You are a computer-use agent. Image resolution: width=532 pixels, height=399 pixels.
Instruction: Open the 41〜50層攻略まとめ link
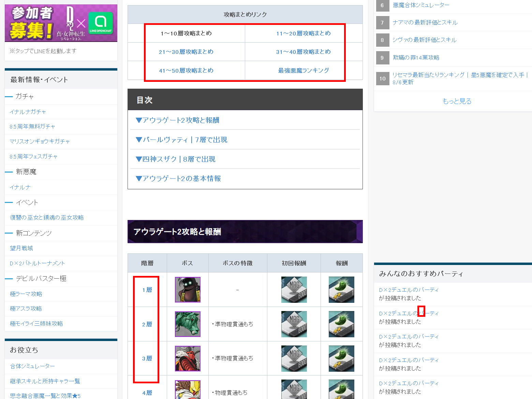pos(186,71)
